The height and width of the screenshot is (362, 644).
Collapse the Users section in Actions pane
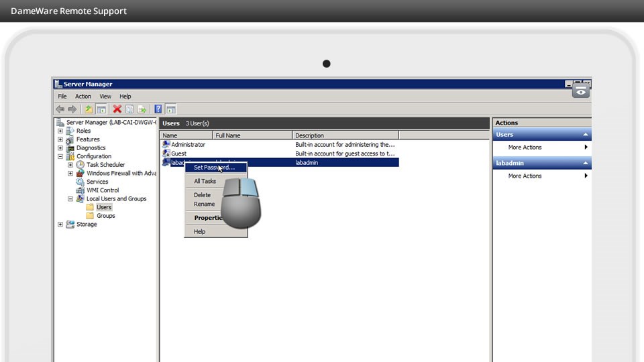tap(585, 135)
